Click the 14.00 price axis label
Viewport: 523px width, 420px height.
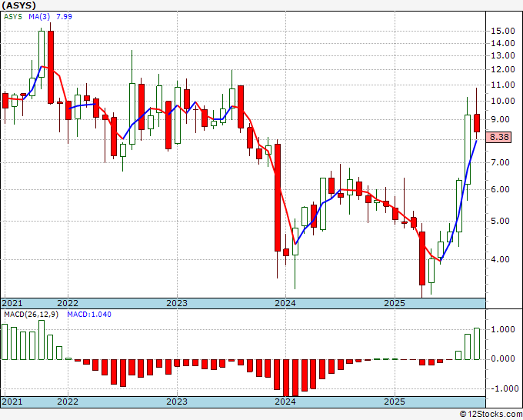[x=503, y=43]
